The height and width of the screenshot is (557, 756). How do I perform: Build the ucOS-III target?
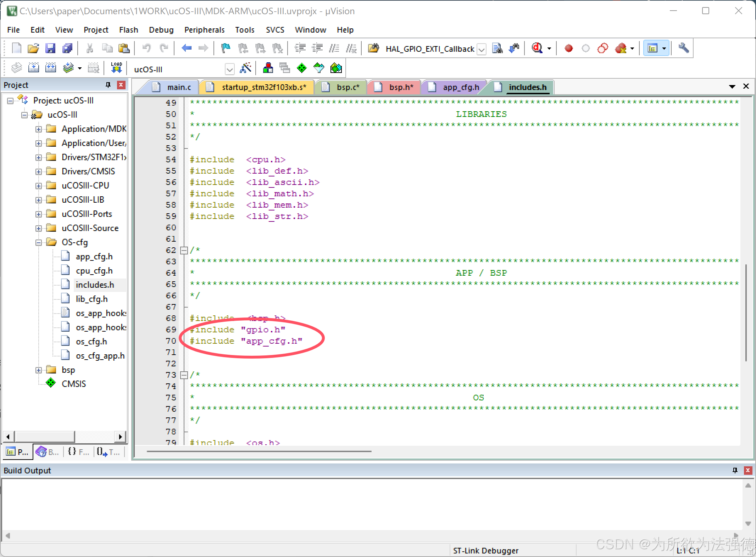(x=34, y=67)
